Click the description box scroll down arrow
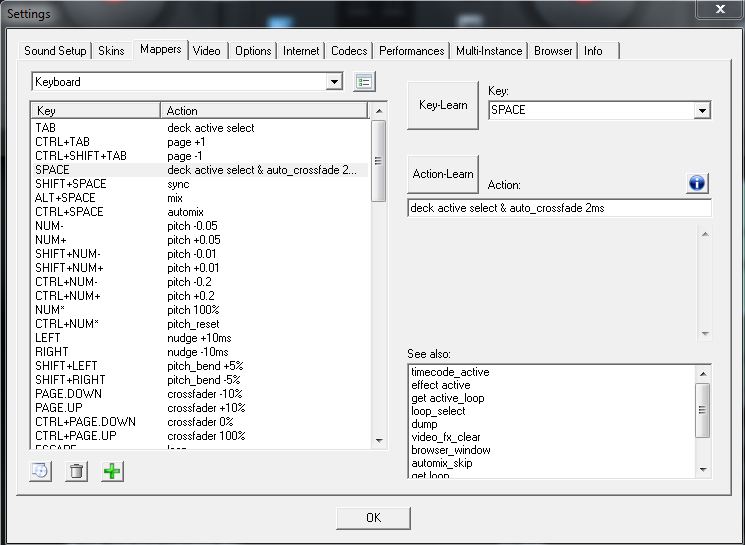 pyautogui.click(x=705, y=334)
